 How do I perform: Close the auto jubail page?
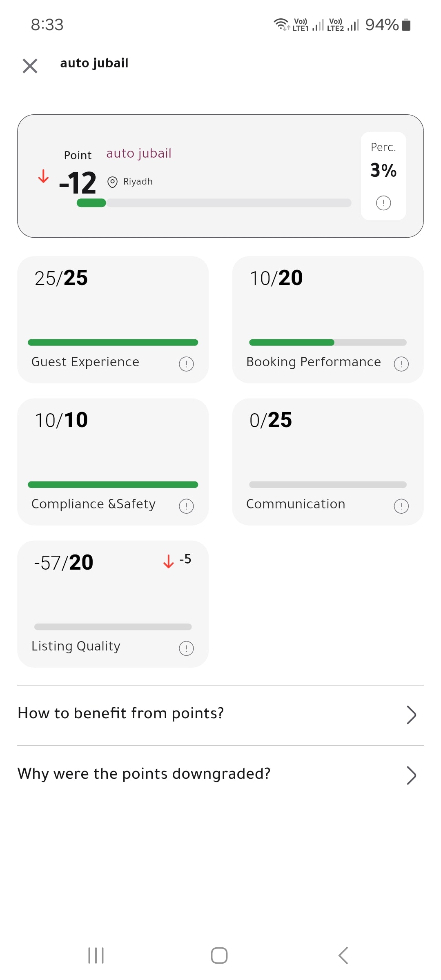coord(30,66)
